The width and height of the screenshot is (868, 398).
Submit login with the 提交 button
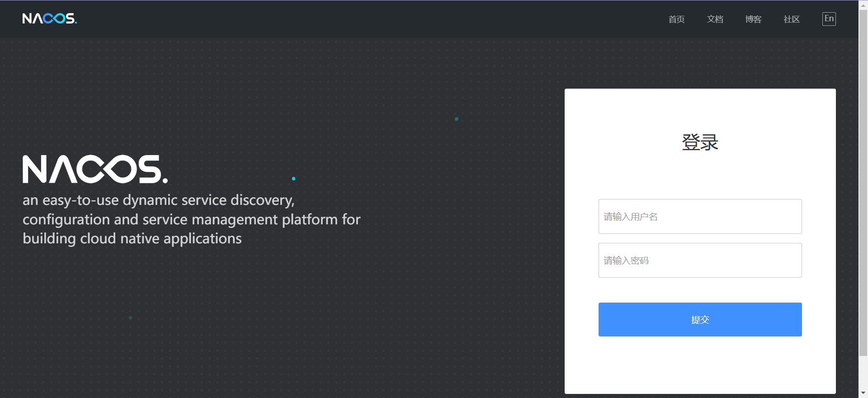click(x=700, y=319)
